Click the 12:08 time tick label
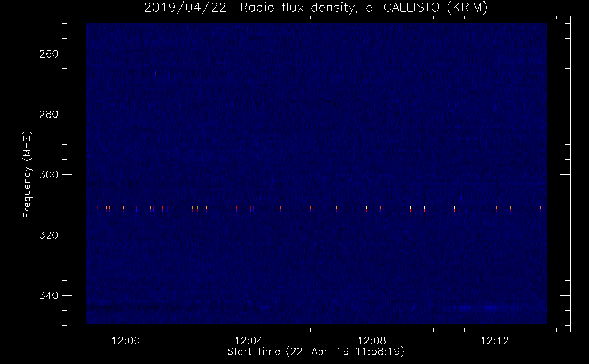 (372, 341)
